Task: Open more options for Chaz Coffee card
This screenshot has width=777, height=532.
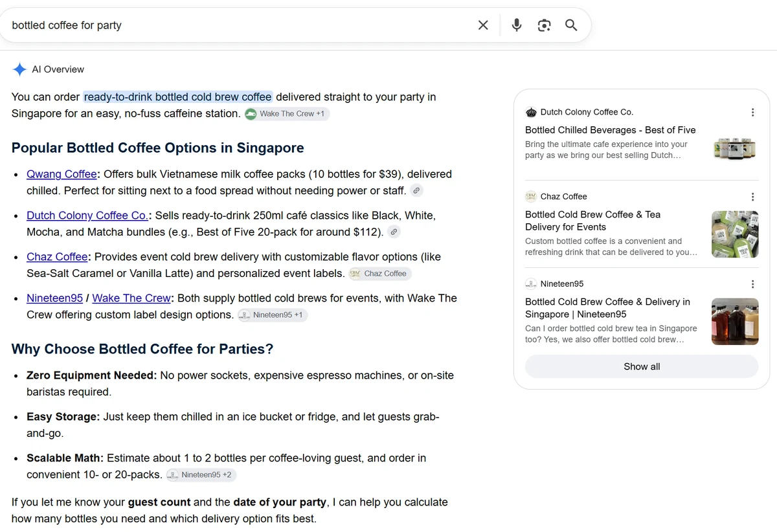Action: (752, 197)
